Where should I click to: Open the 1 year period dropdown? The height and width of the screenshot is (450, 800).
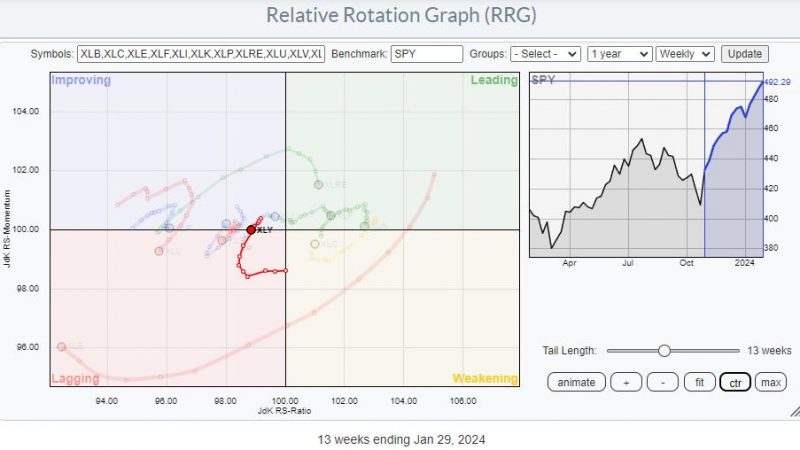(619, 54)
